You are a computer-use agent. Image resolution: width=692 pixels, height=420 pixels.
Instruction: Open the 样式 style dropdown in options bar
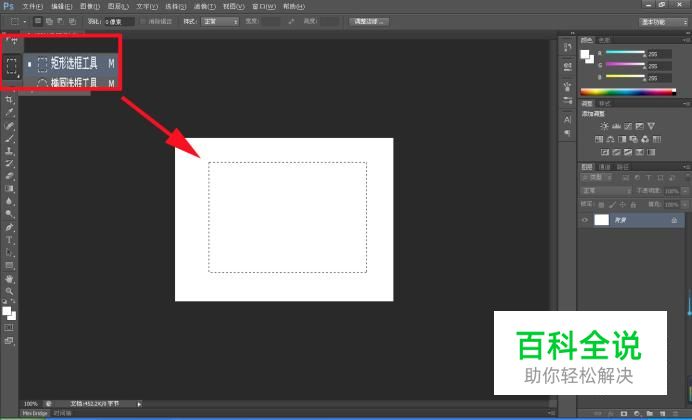pyautogui.click(x=220, y=21)
